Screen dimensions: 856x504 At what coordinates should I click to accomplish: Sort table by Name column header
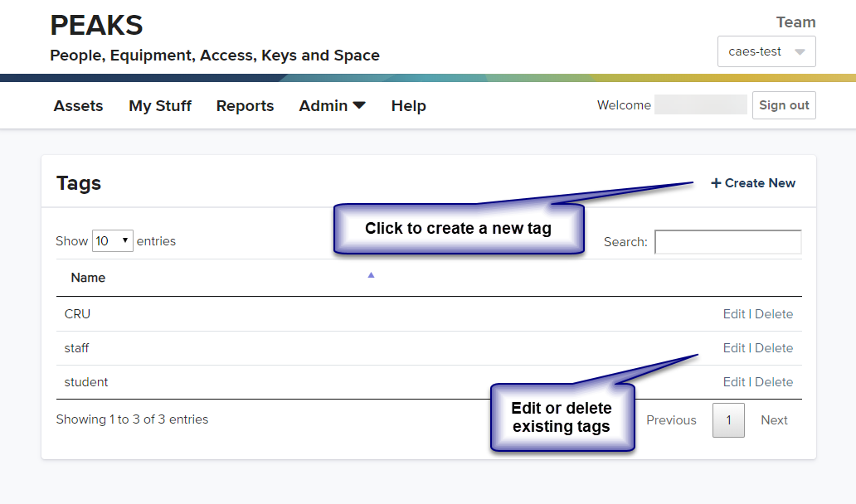tap(88, 278)
